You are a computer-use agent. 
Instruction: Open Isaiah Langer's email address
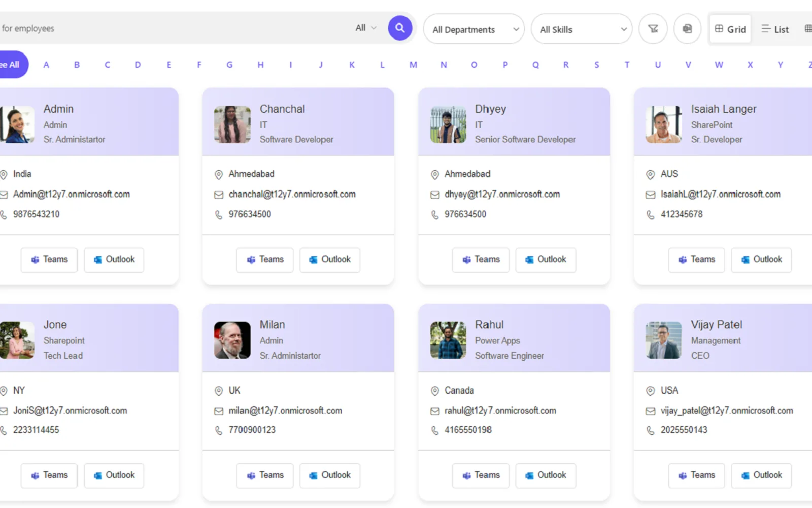point(720,194)
